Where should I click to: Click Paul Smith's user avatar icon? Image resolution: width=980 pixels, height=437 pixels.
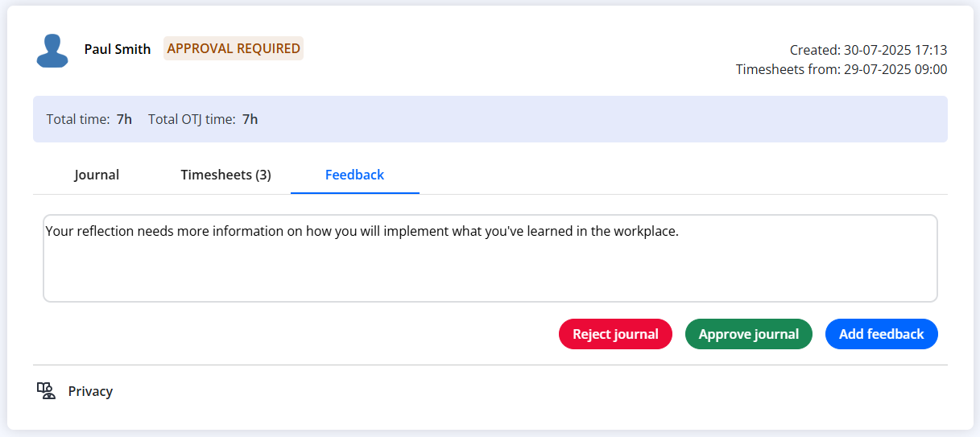[x=52, y=50]
